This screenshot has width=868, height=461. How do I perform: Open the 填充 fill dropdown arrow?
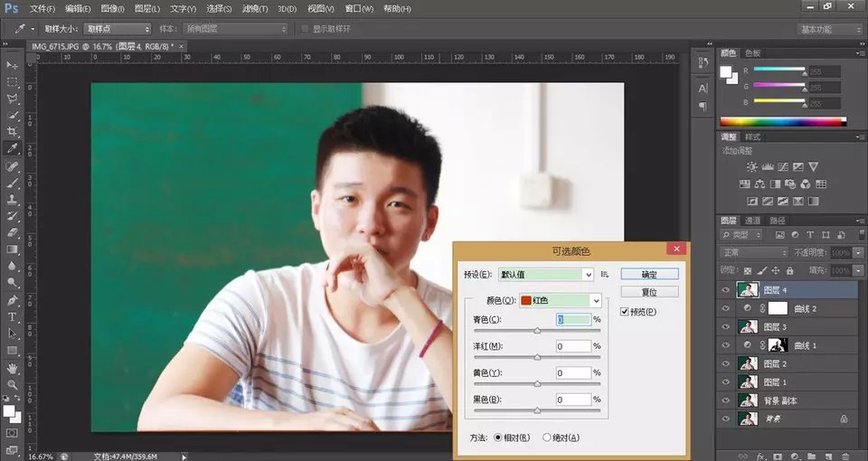pyautogui.click(x=857, y=270)
